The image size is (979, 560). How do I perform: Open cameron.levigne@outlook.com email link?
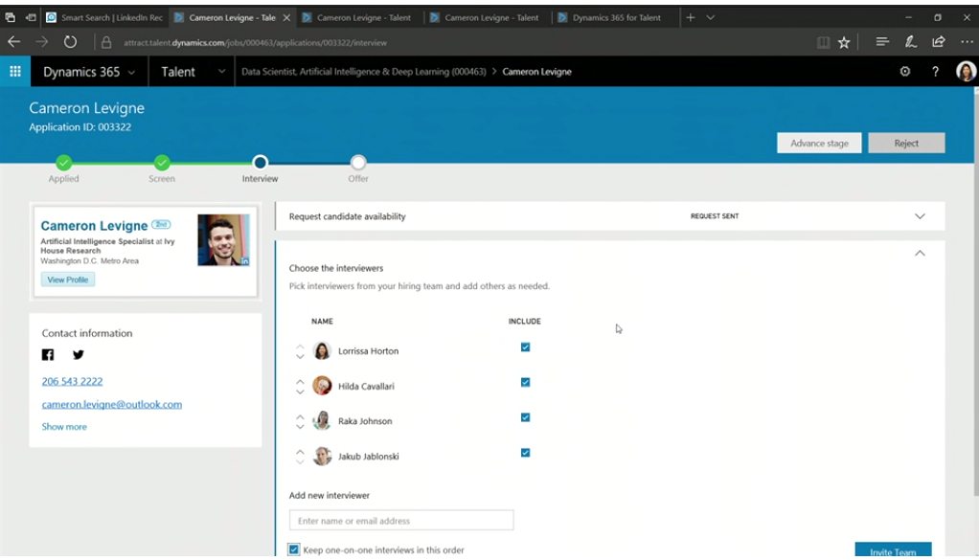coord(112,404)
